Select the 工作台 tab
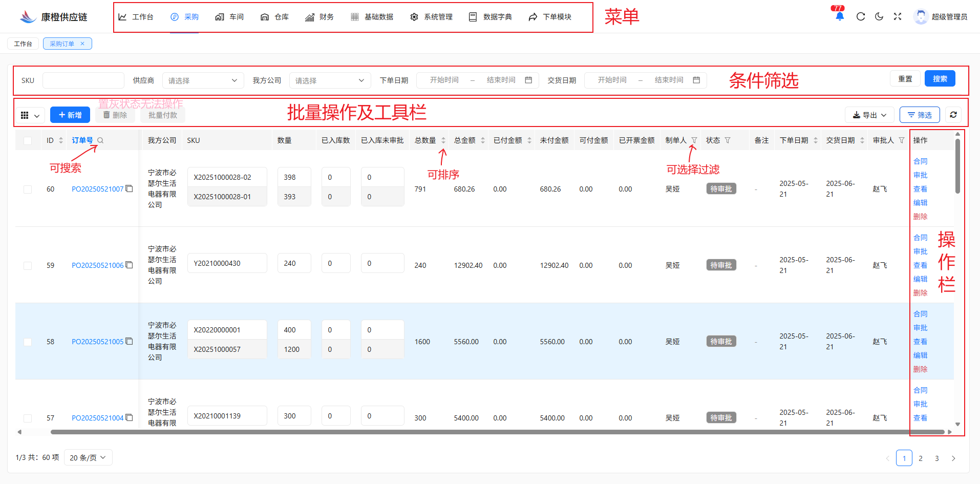 click(x=23, y=43)
